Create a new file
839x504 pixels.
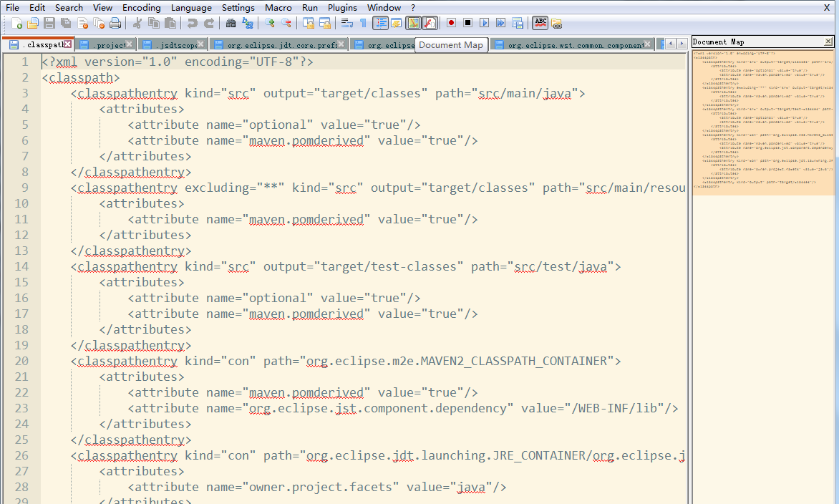pos(17,23)
